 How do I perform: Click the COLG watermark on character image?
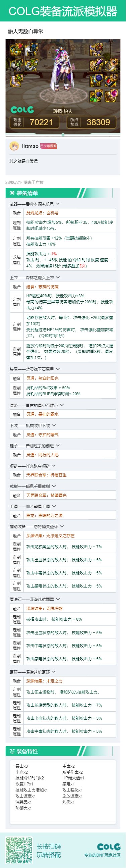point(22,110)
